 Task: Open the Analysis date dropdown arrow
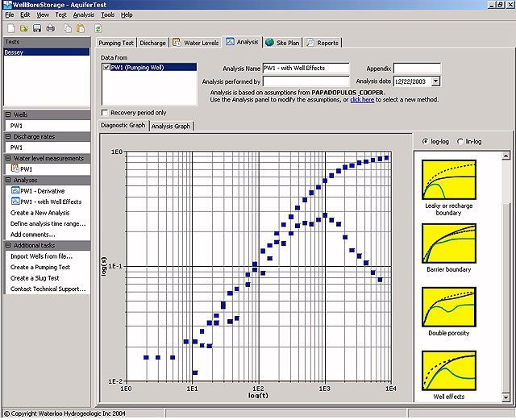point(435,81)
